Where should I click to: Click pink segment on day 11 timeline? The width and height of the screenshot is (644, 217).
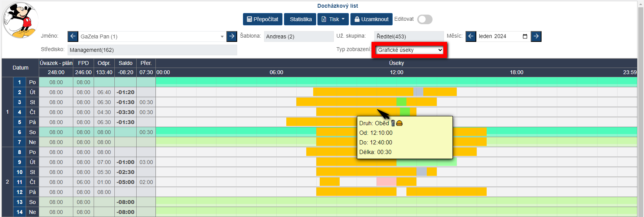pos(386,182)
